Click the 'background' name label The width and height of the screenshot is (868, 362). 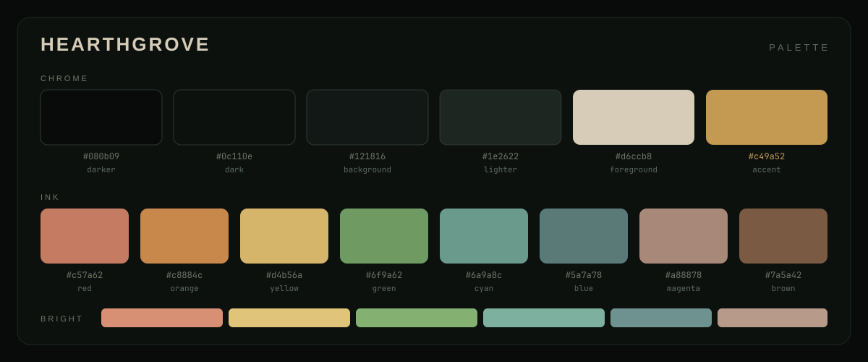point(367,170)
